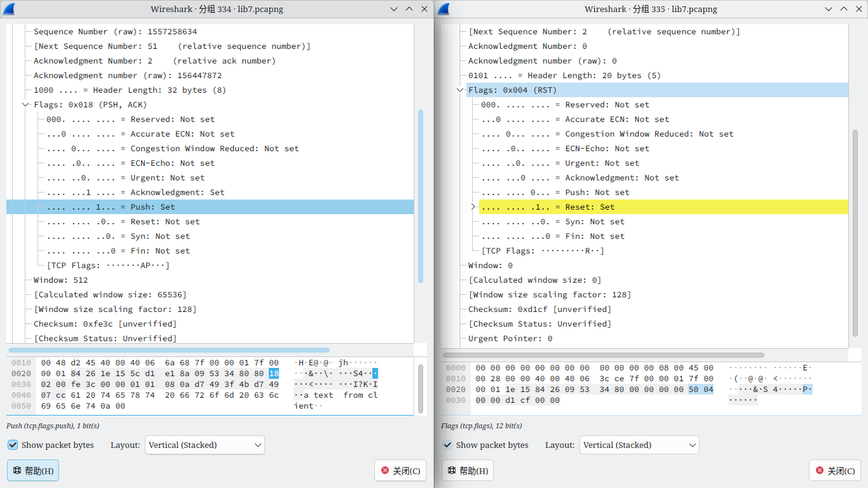Click the vertical scrollbar of packet 335 details

coord(855,232)
